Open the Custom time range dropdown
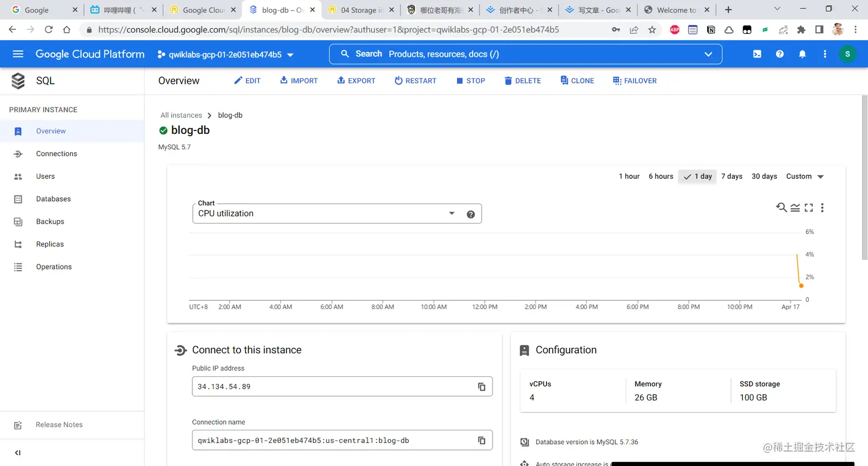The image size is (868, 466). click(x=805, y=176)
